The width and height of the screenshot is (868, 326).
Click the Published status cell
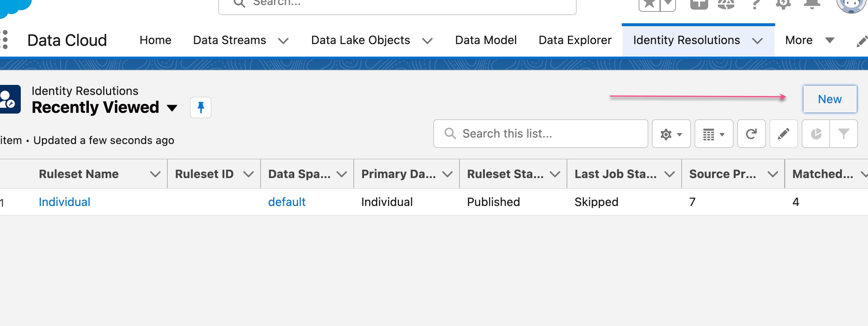point(493,202)
